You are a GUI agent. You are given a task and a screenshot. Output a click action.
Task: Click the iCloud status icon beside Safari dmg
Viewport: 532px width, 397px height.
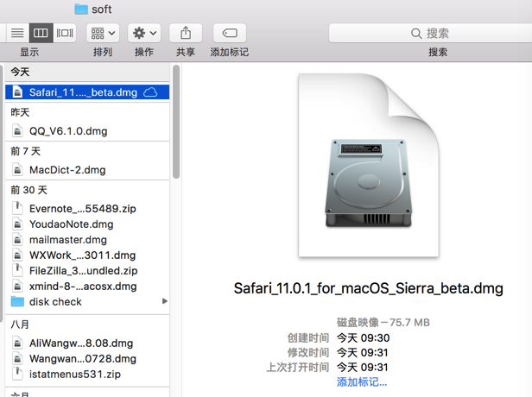(150, 92)
